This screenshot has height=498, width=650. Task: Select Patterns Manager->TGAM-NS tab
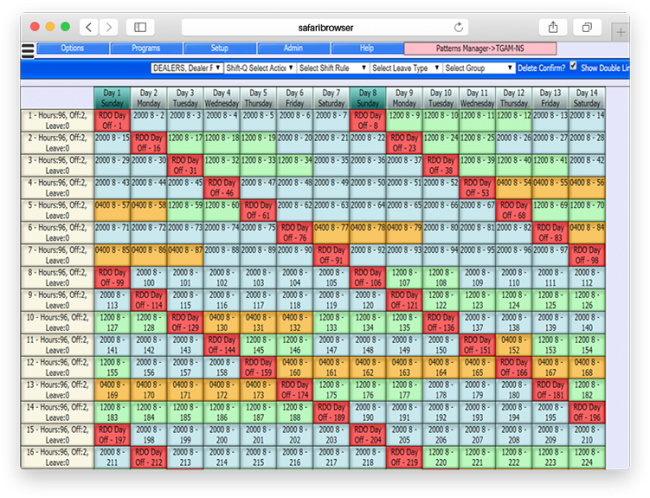coord(480,49)
